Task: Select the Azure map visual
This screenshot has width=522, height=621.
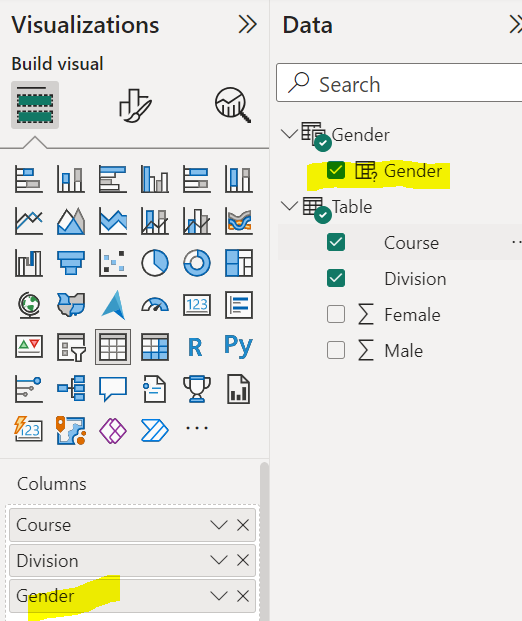Action: (113, 305)
